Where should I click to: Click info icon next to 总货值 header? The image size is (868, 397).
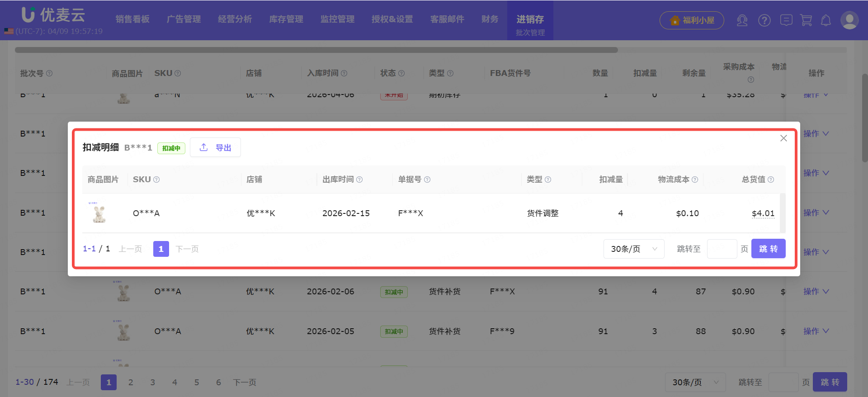[x=771, y=180]
